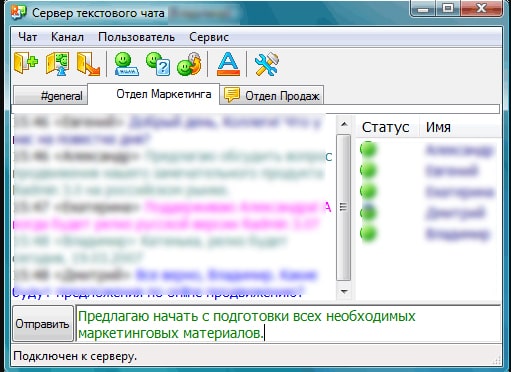Open settings wrench and hammer icon

[x=266, y=64]
